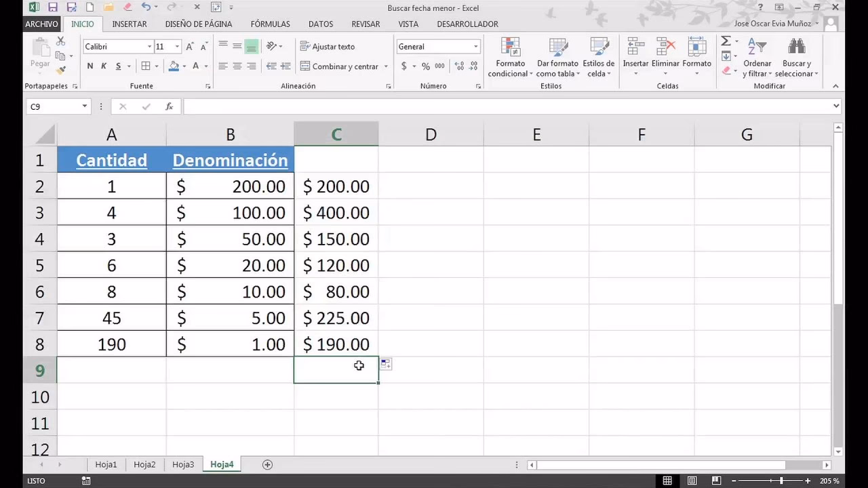Open Formato condicional in Estilos group

510,58
